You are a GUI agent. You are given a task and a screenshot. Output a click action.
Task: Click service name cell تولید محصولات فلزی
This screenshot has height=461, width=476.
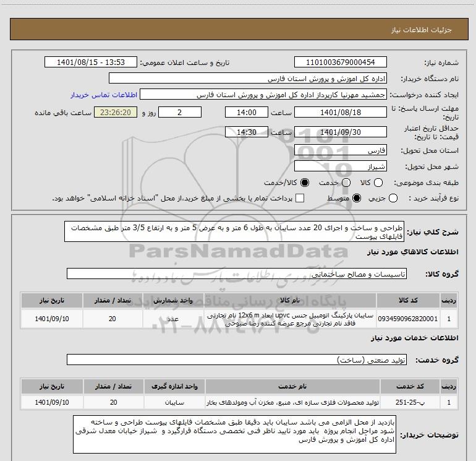point(292,403)
